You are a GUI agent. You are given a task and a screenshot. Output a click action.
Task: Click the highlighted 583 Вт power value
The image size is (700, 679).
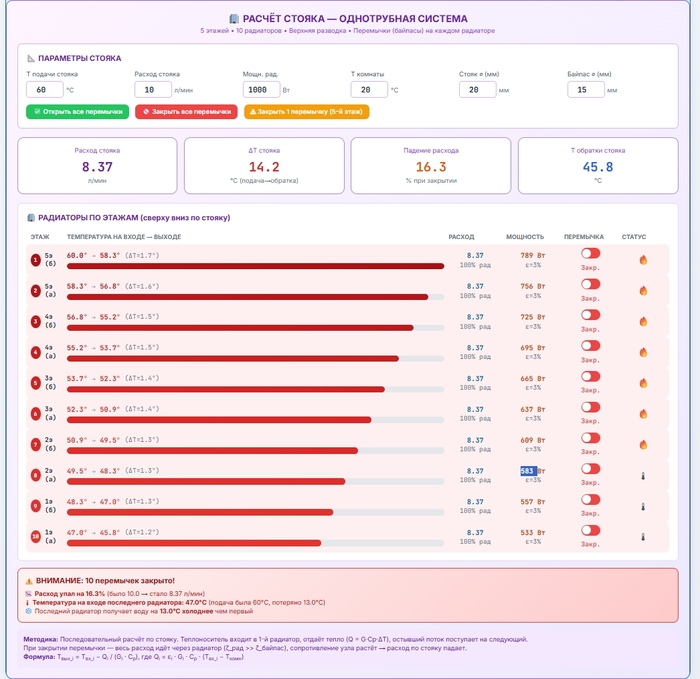pyautogui.click(x=528, y=471)
